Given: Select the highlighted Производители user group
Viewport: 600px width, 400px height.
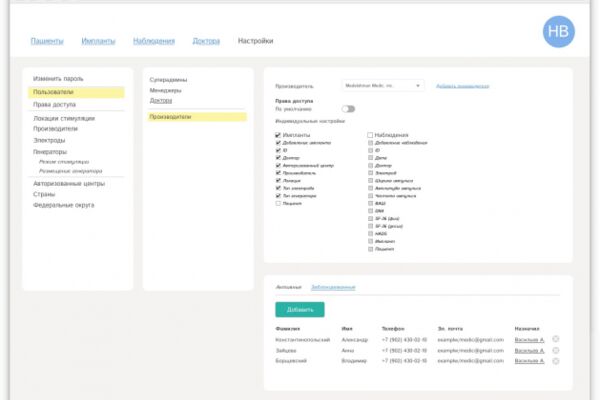Looking at the screenshot, I should (x=197, y=117).
